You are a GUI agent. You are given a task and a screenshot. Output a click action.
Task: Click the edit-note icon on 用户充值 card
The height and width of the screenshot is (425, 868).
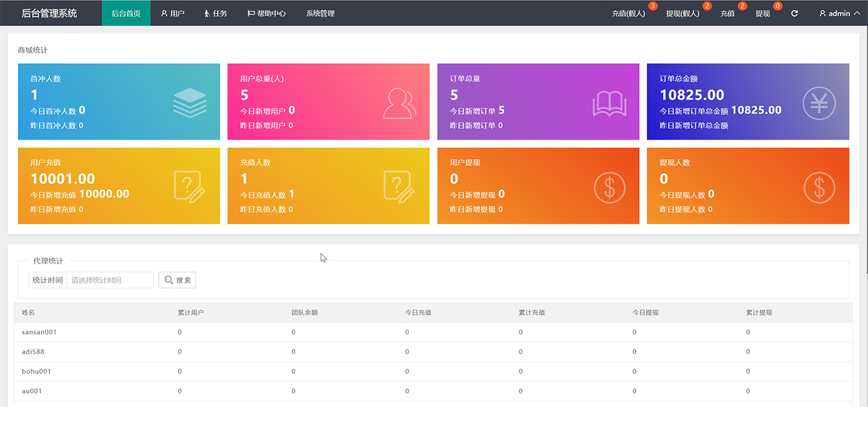click(x=190, y=186)
